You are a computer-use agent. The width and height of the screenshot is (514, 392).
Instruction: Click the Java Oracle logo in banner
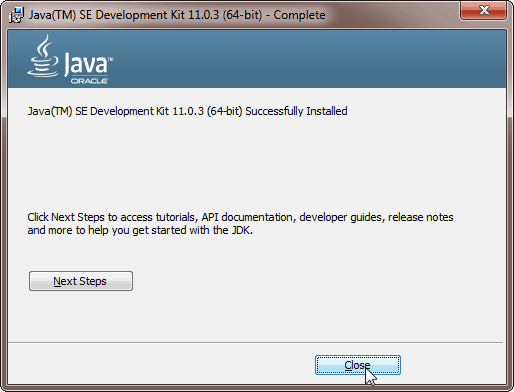[x=70, y=59]
